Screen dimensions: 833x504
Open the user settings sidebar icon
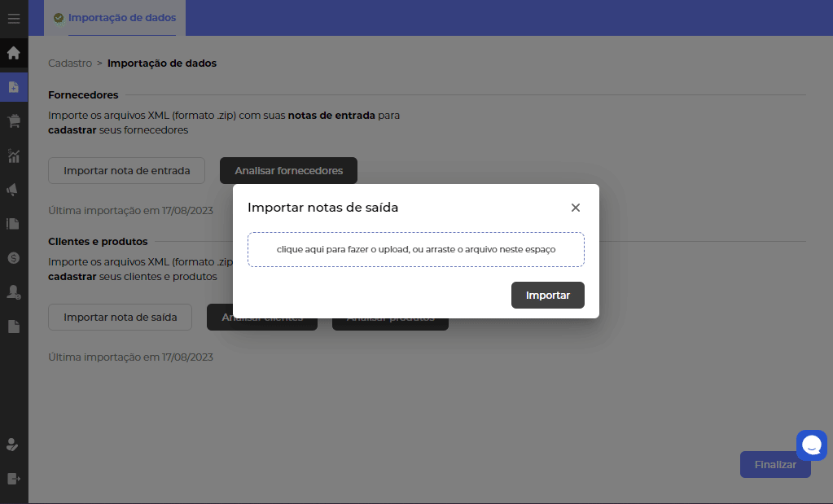pyautogui.click(x=14, y=292)
